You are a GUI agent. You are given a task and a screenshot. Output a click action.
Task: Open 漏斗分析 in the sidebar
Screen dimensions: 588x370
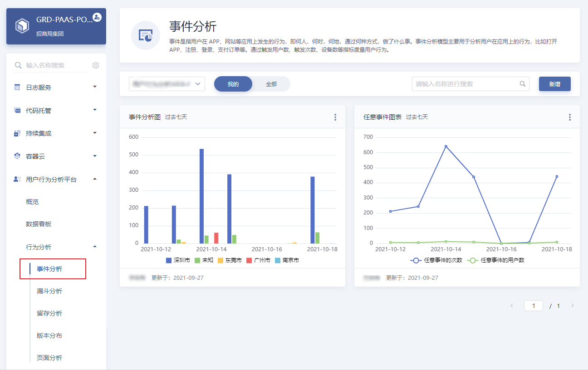point(49,291)
